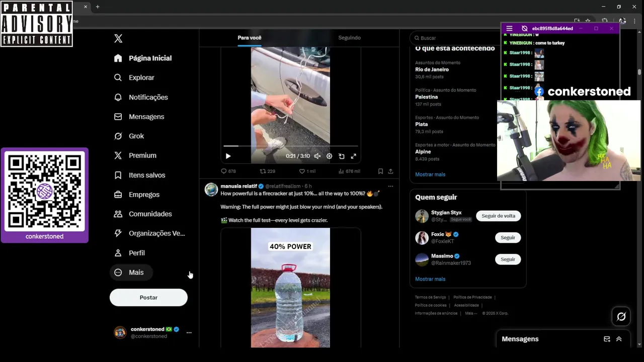Play the car door video
Viewport: 644px width, 362px height.
pyautogui.click(x=228, y=156)
